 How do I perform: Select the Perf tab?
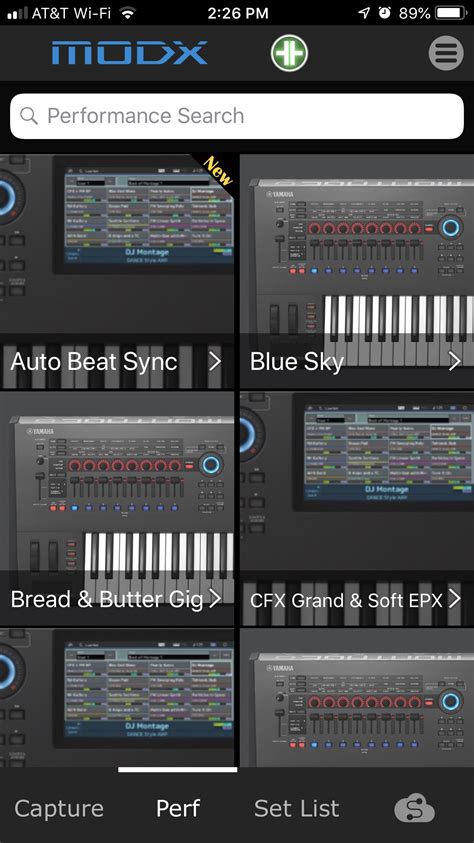tap(178, 809)
